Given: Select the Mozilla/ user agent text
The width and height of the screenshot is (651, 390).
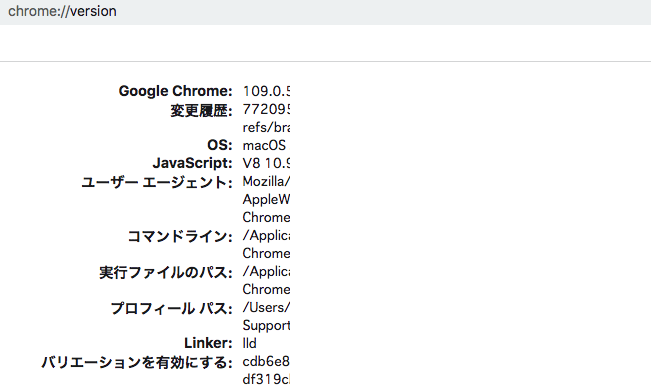Looking at the screenshot, I should [x=266, y=181].
